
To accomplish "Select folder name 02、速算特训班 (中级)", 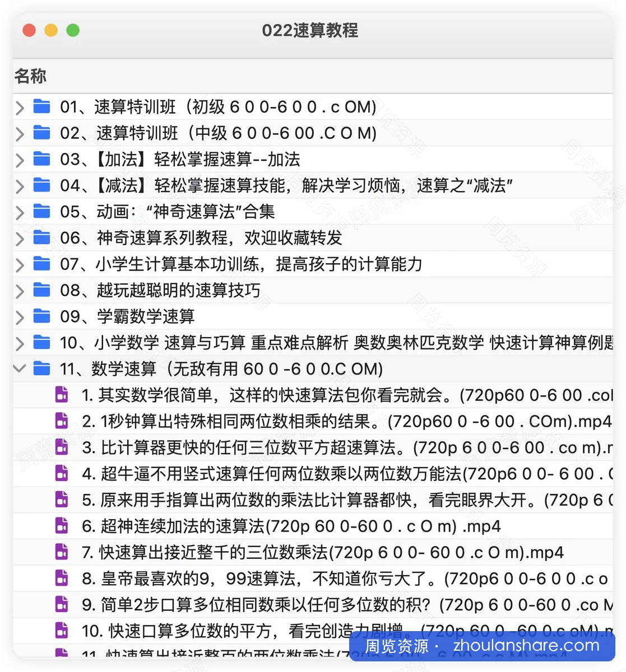I will point(218,133).
